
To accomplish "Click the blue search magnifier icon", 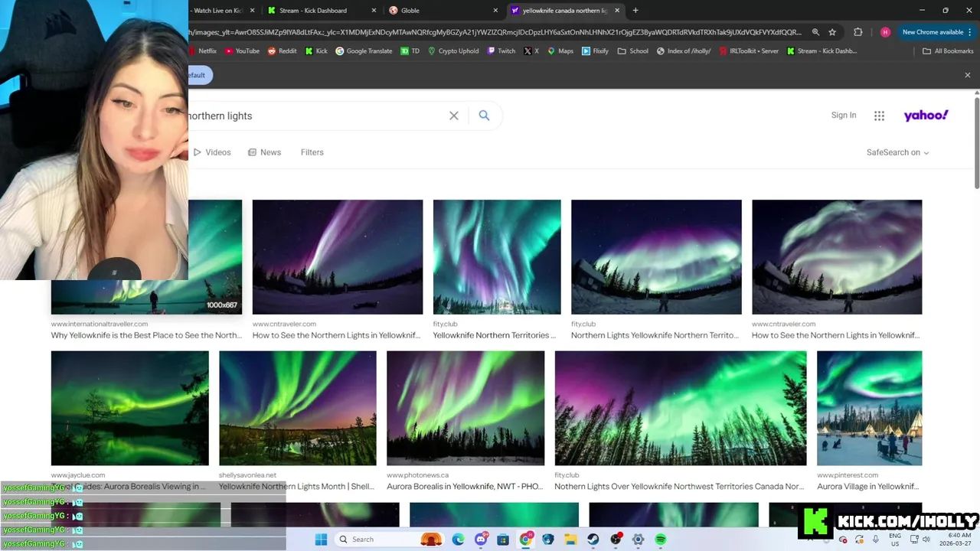I will [484, 116].
